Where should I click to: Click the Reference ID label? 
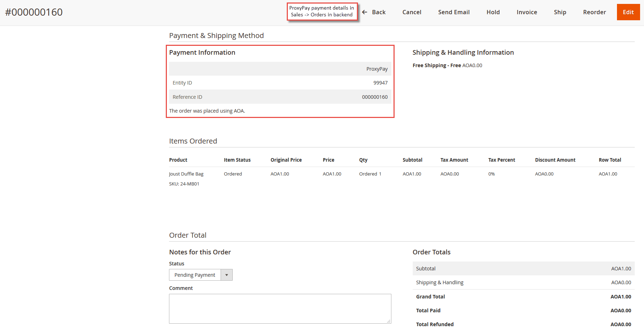click(x=187, y=97)
